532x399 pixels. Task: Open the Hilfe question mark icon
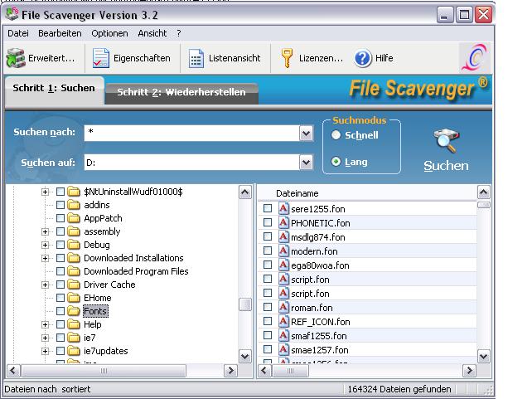[x=363, y=58]
